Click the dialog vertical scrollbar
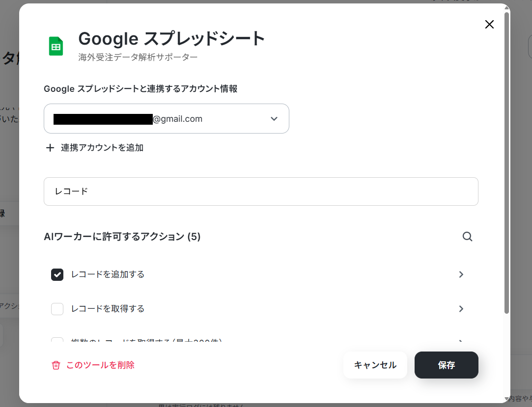The height and width of the screenshot is (407, 532). point(506,163)
